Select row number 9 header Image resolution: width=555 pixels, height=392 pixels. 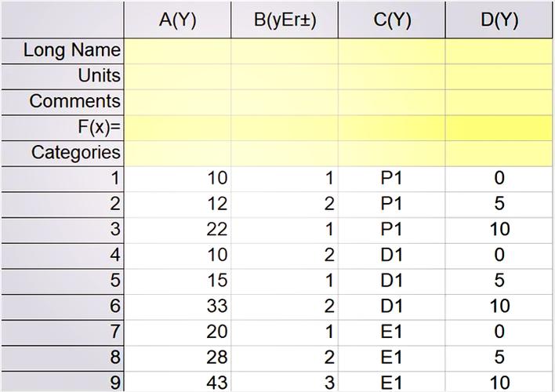tap(61, 383)
